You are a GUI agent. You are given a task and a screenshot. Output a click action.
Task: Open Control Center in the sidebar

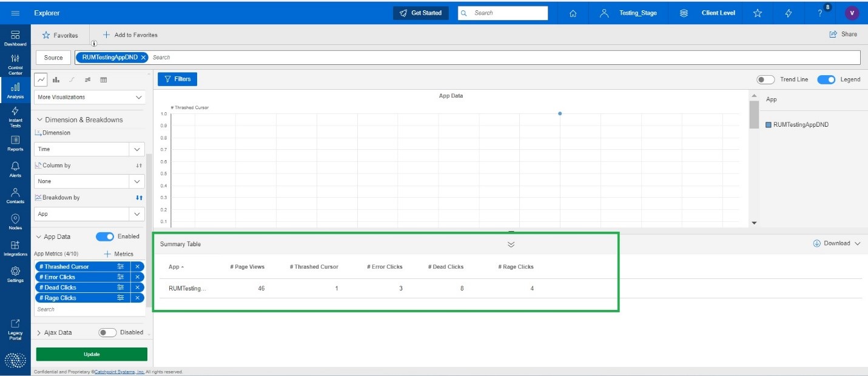pos(15,64)
